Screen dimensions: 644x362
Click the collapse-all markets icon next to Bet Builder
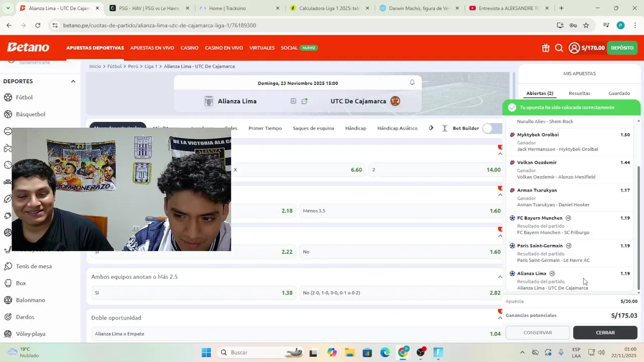click(x=445, y=128)
